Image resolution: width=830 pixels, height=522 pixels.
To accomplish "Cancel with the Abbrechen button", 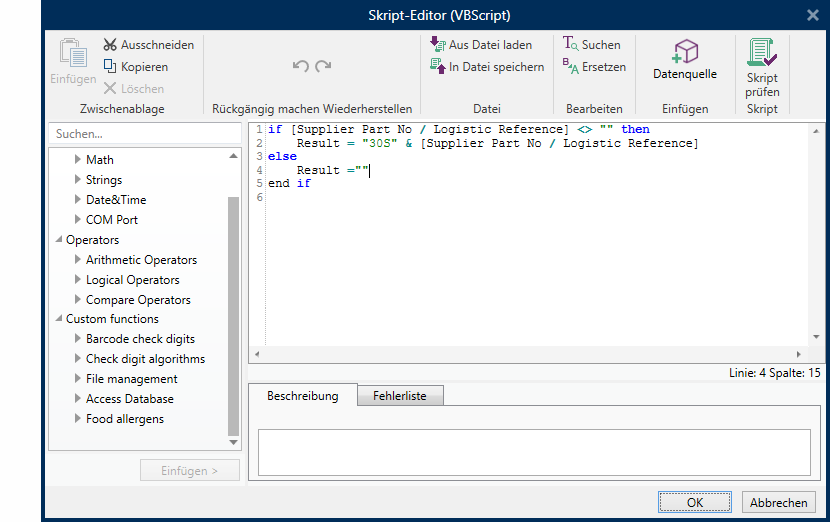I will click(x=779, y=502).
